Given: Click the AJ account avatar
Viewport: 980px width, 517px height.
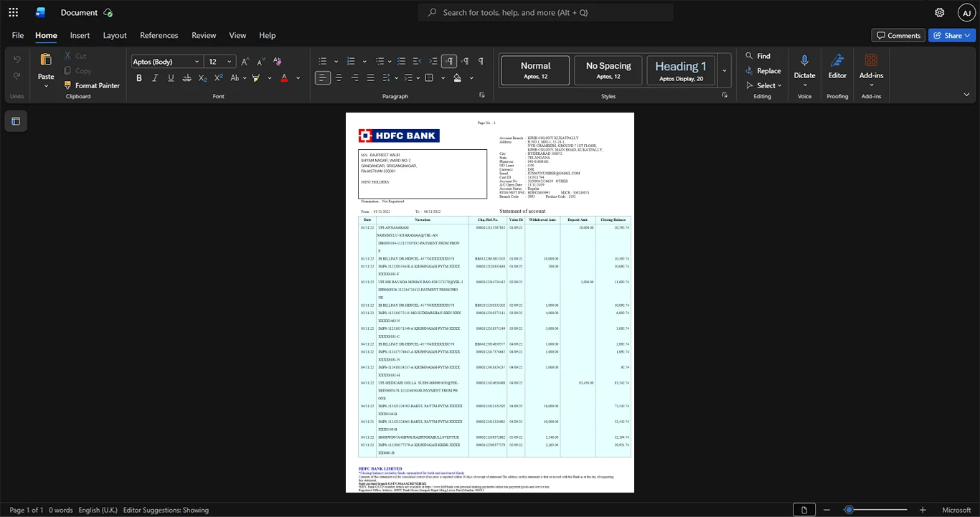Looking at the screenshot, I should click(x=966, y=12).
